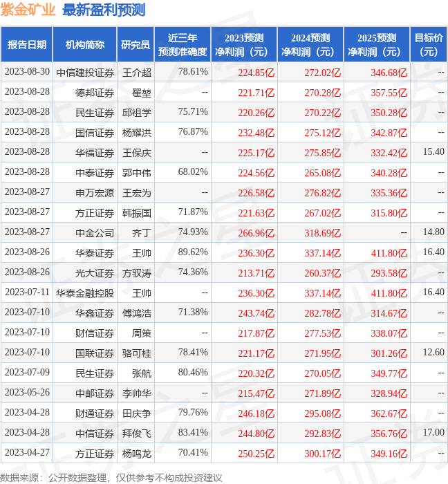448x484 pixels.
Task: Click researcher name 方驭涛
Action: point(137,273)
